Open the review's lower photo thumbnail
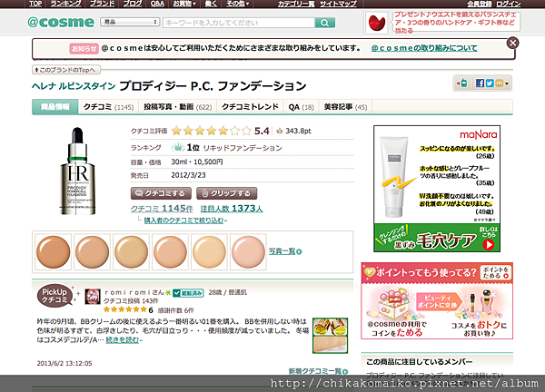Screen dimensions: 545x392 [x=330, y=345]
